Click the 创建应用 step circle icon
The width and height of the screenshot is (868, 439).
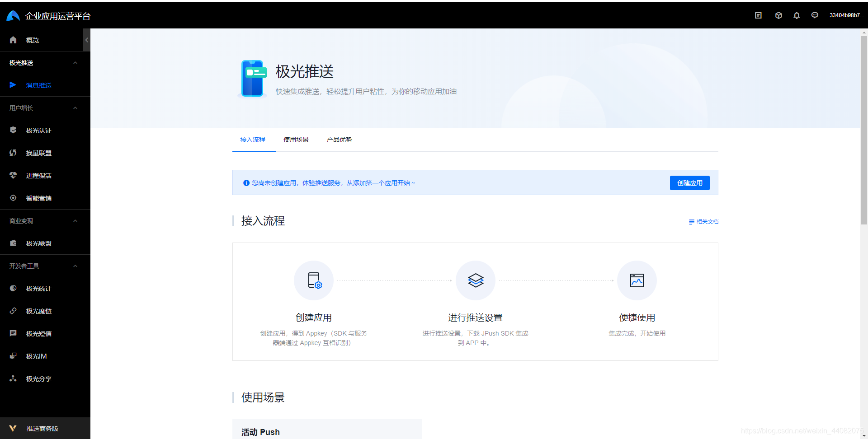point(314,280)
